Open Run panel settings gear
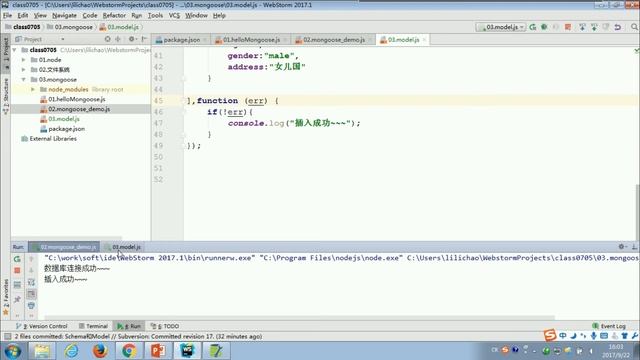This screenshot has height=360, width=640. [x=622, y=247]
